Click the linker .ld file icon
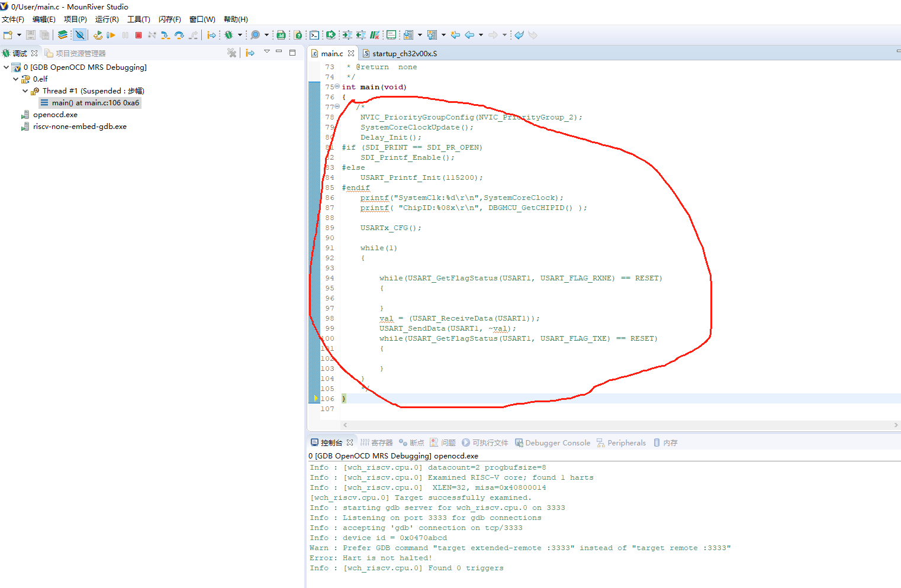 (x=281, y=35)
